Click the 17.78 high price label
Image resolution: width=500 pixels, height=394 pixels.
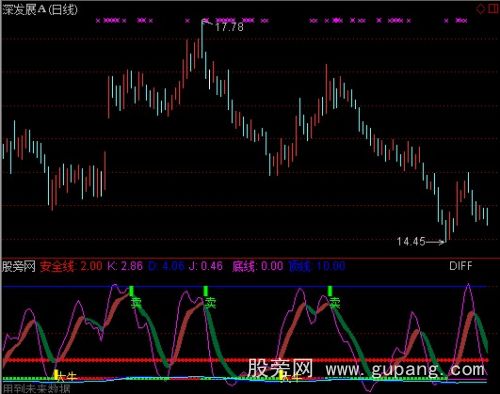(229, 27)
